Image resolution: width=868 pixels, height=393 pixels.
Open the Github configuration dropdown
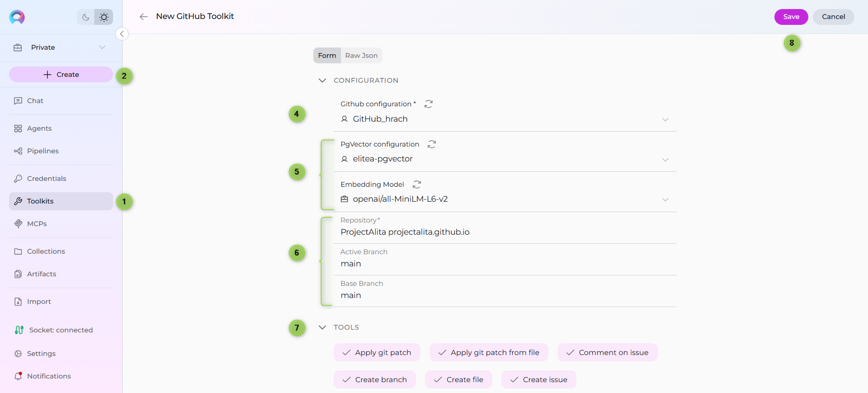pyautogui.click(x=665, y=119)
